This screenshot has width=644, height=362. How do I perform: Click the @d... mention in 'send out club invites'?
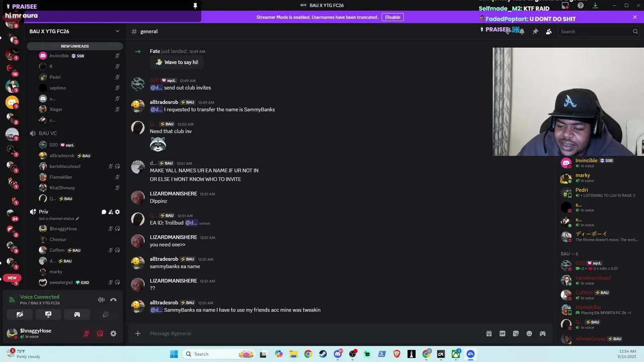(156, 87)
